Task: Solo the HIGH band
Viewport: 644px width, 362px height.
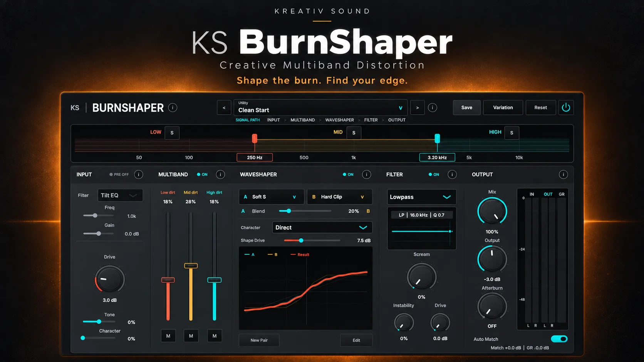Action: point(512,133)
